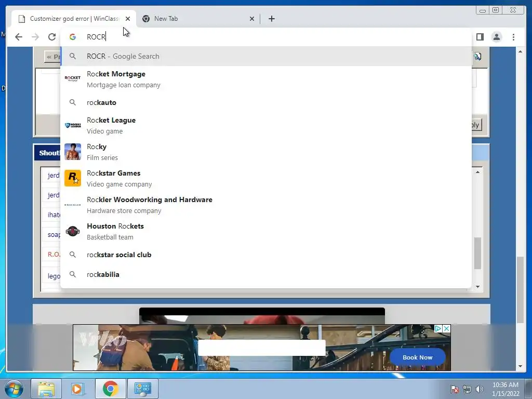Screen dimensions: 532x399
Task: Click the shoutbox scrollbar down arrow
Action: pyautogui.click(x=478, y=287)
